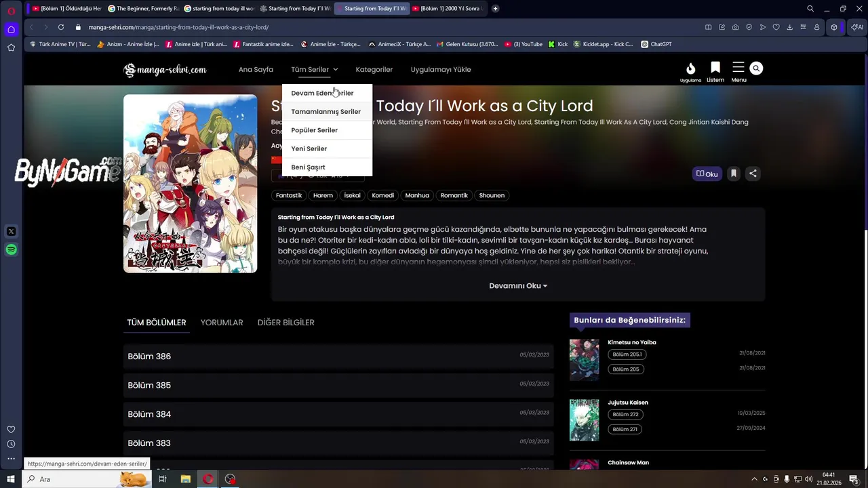The height and width of the screenshot is (488, 868).
Task: Open Kimetsu no Yaiba thumbnail
Action: click(585, 360)
